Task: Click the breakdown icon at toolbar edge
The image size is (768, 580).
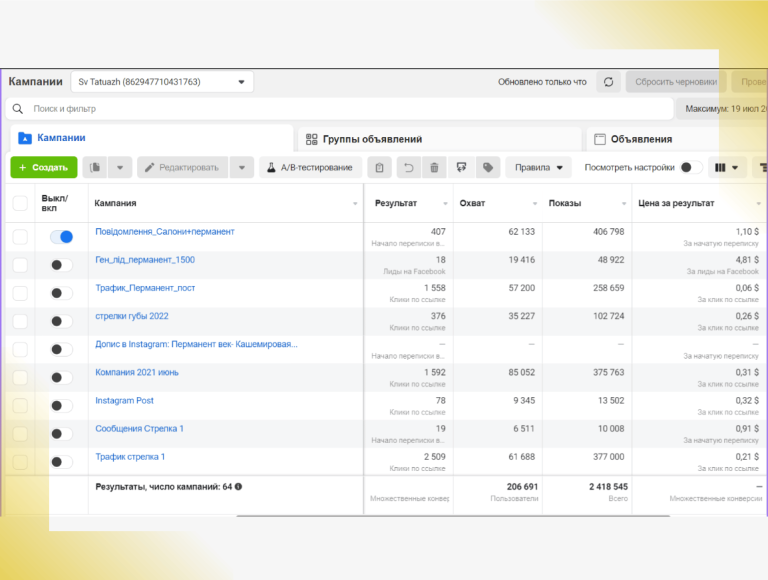Action: (x=762, y=168)
